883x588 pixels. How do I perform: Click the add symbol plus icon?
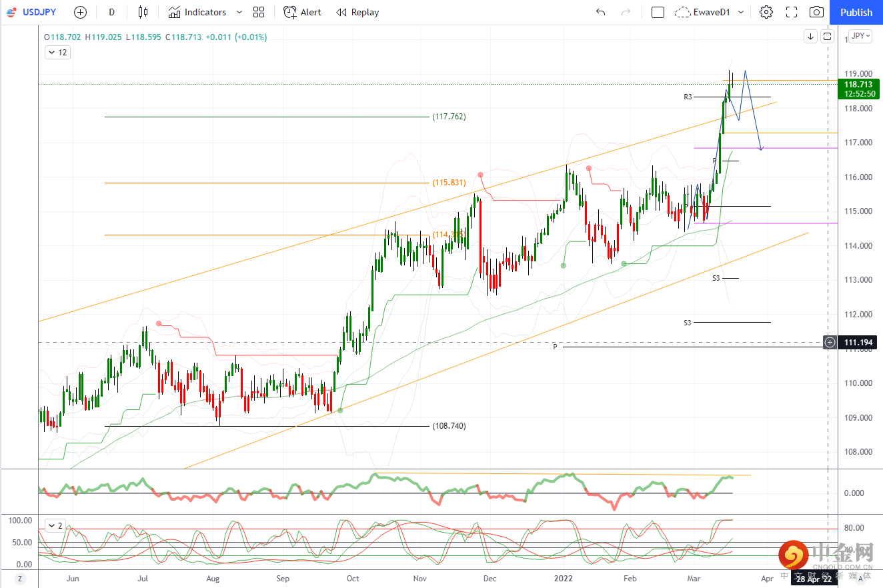point(80,12)
